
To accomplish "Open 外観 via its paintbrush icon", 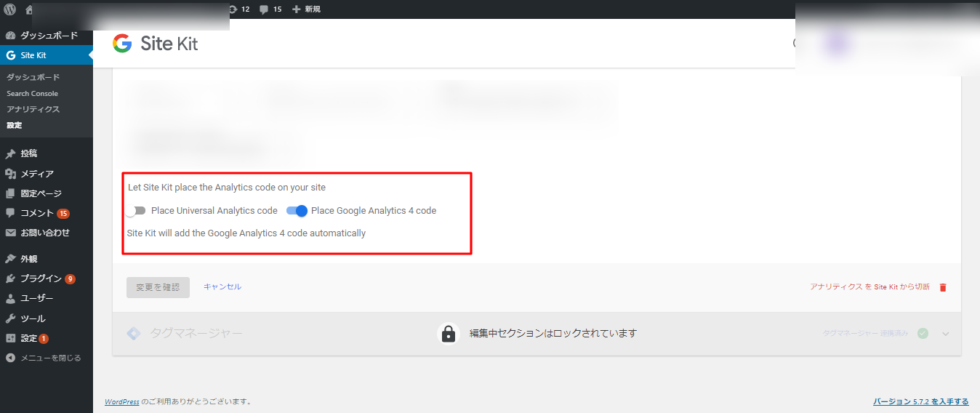I will point(10,259).
